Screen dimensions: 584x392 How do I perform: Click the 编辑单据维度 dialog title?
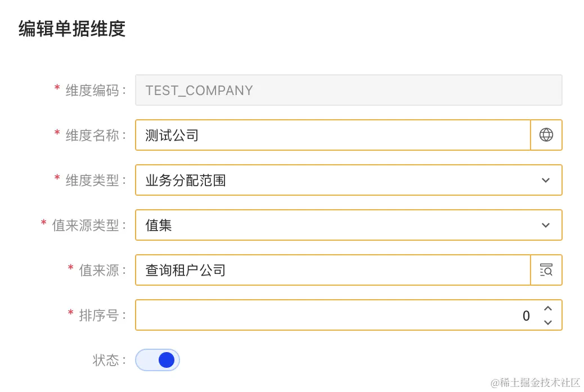(x=72, y=29)
